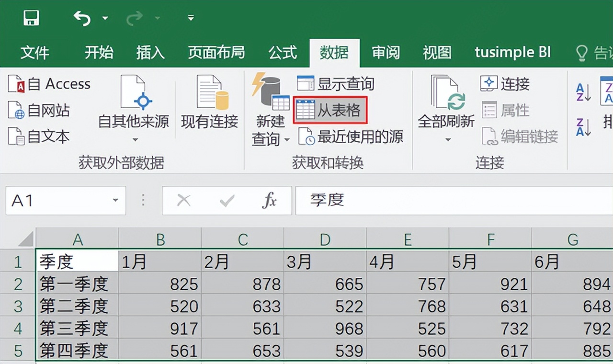Switch to the 开始 ribbon tab
Viewport: 613px width, 364px height.
[99, 53]
